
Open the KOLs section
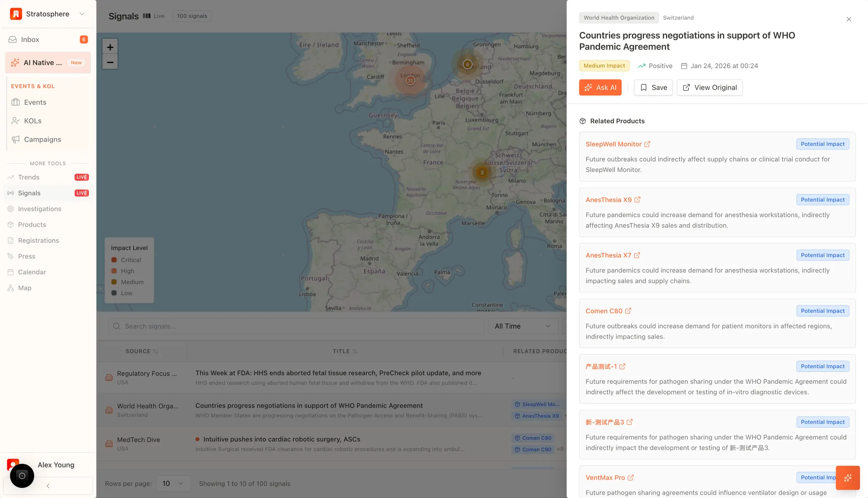pos(32,121)
